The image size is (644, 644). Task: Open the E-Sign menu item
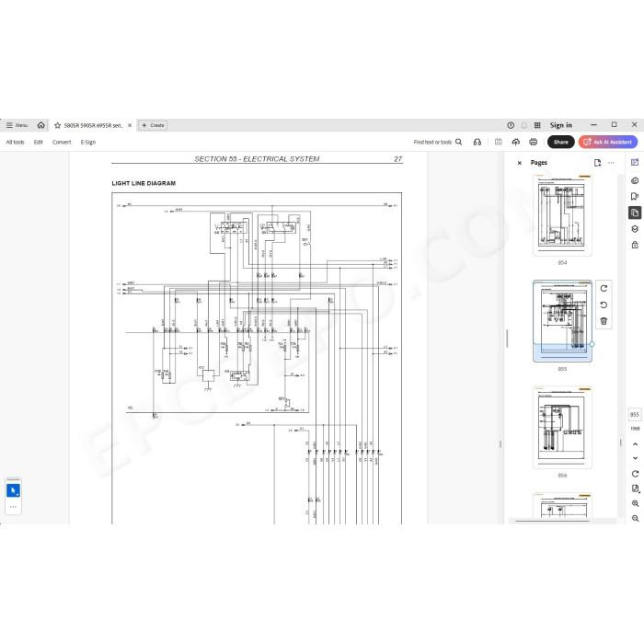point(88,142)
